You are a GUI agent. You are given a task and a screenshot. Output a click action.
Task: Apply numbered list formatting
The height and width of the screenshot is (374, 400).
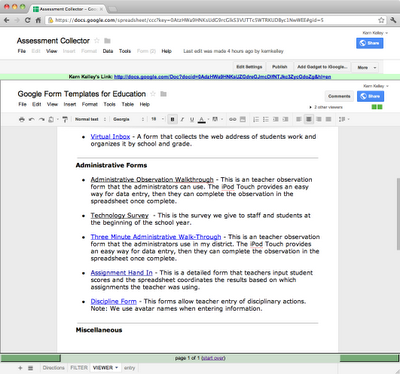click(x=256, y=119)
